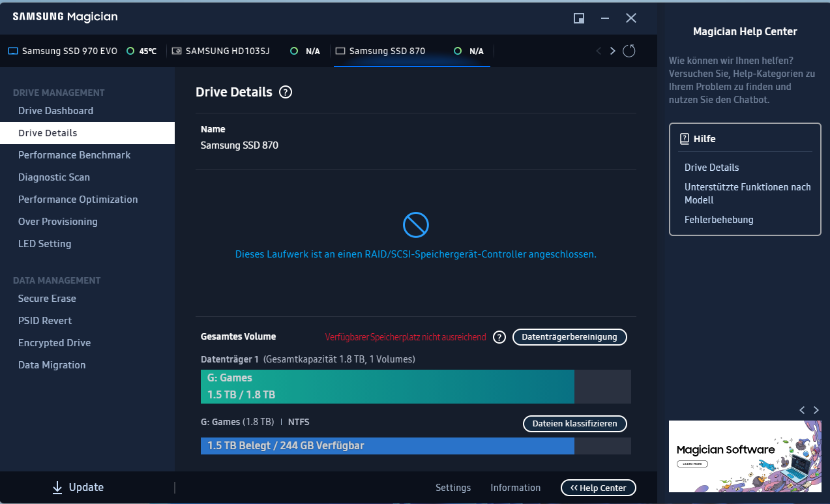Select the Samsung SSD 970 EVO drive tab
830x504 pixels.
[83, 51]
